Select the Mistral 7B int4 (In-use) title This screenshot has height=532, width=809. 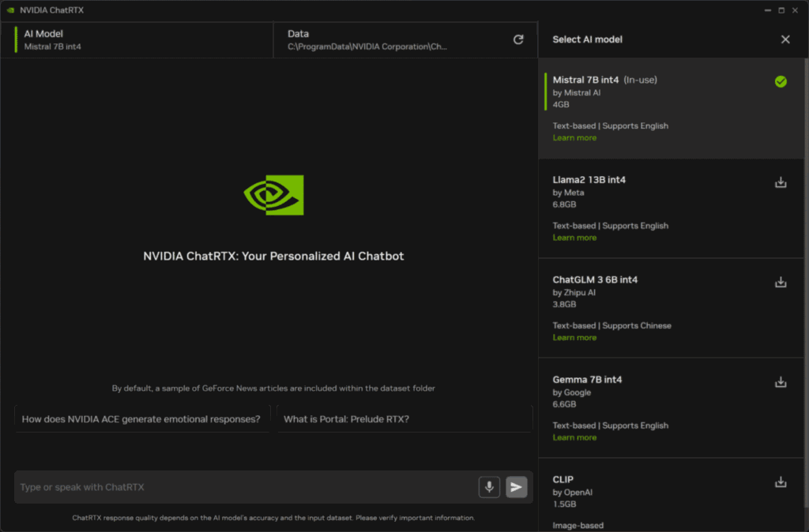[604, 80]
